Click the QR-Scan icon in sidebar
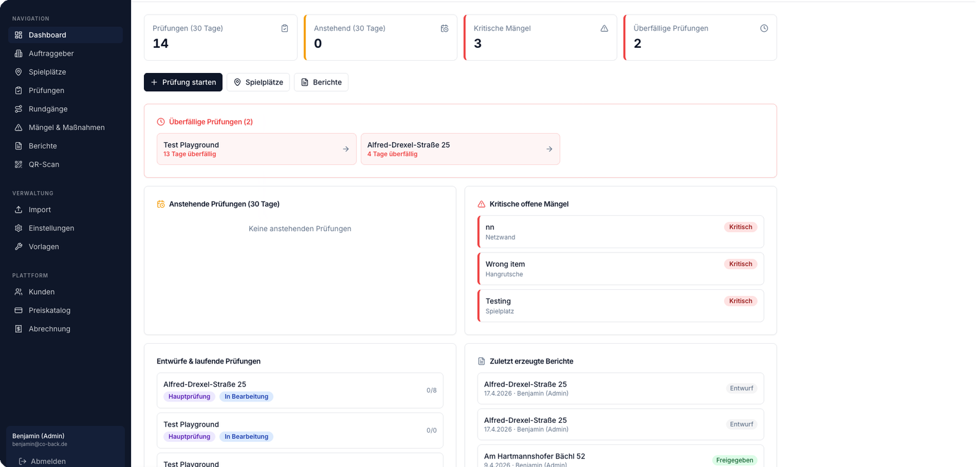The height and width of the screenshot is (467, 980). click(18, 164)
